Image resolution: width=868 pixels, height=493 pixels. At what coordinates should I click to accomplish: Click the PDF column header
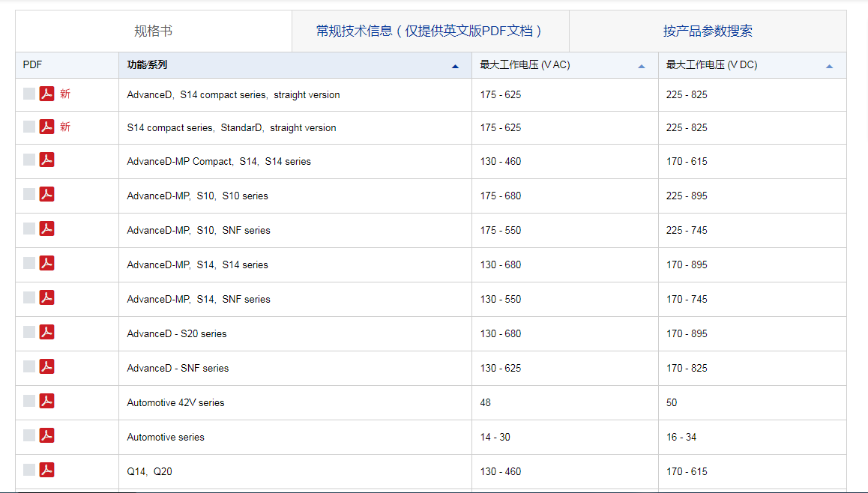[x=33, y=65]
